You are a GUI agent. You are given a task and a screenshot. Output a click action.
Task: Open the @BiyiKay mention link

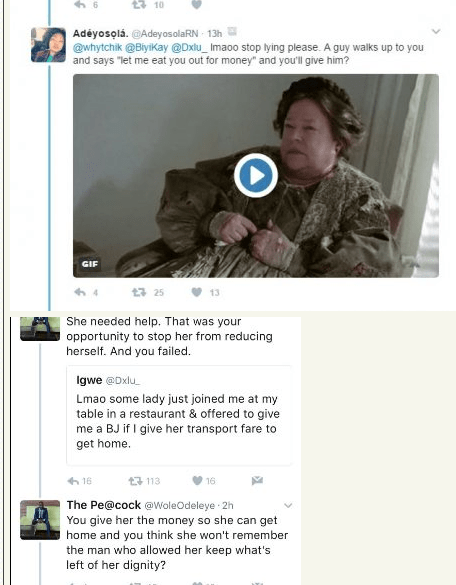(146, 48)
